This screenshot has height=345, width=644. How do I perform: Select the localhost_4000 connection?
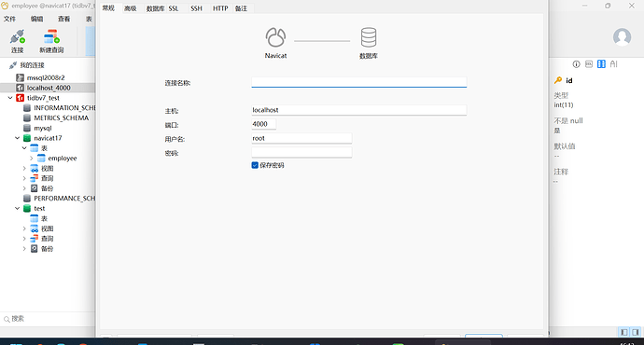pyautogui.click(x=48, y=88)
